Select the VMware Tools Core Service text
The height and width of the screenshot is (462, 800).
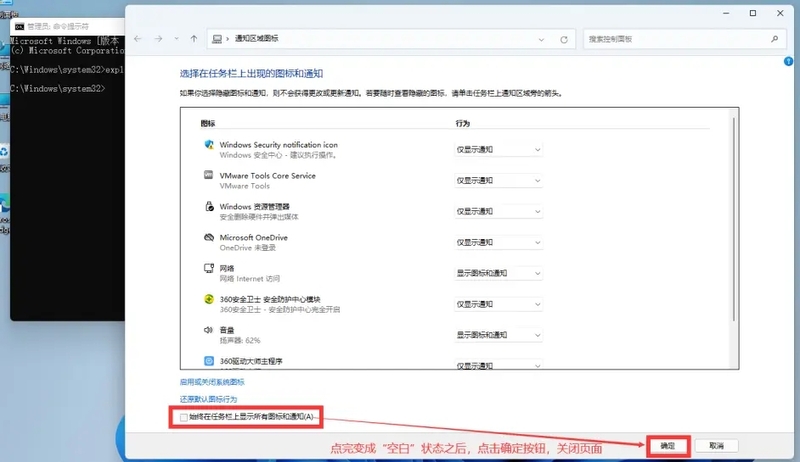[x=267, y=175]
